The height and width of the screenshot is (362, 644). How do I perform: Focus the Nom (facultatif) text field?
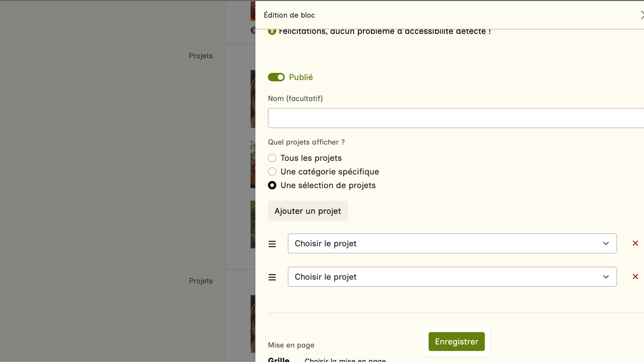pos(455,118)
